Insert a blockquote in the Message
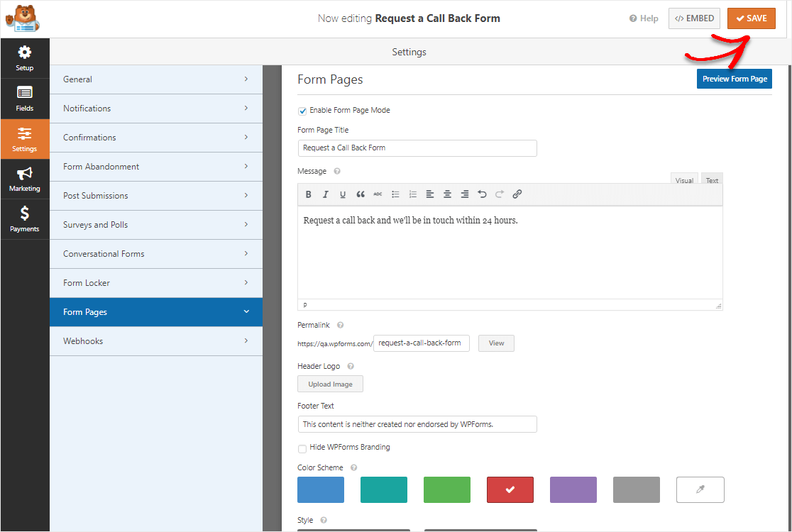 (360, 194)
